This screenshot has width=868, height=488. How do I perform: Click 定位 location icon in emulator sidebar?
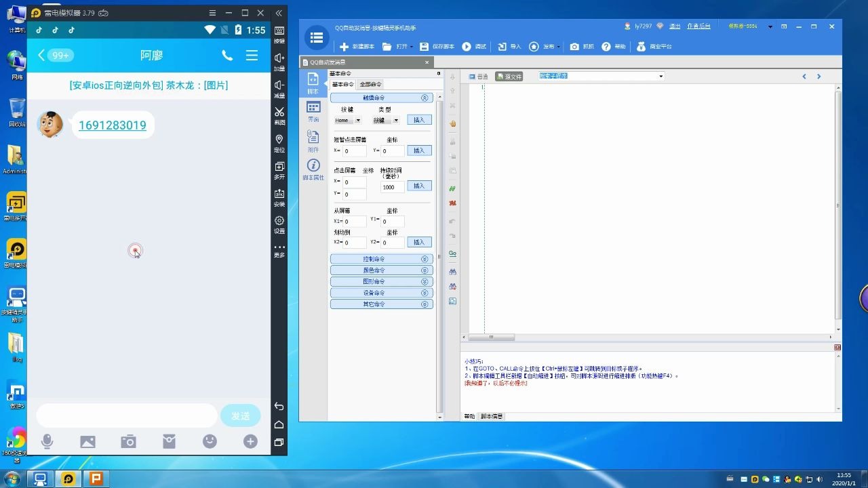(x=279, y=143)
